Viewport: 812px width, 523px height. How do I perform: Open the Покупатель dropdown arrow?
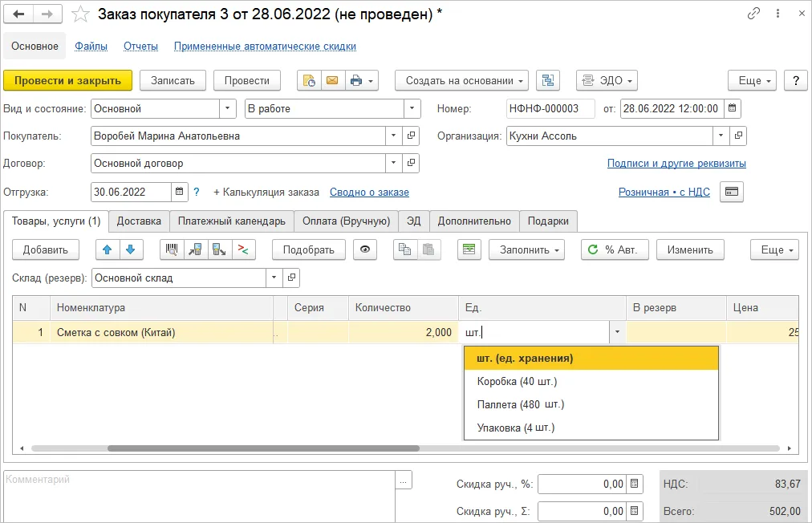394,136
